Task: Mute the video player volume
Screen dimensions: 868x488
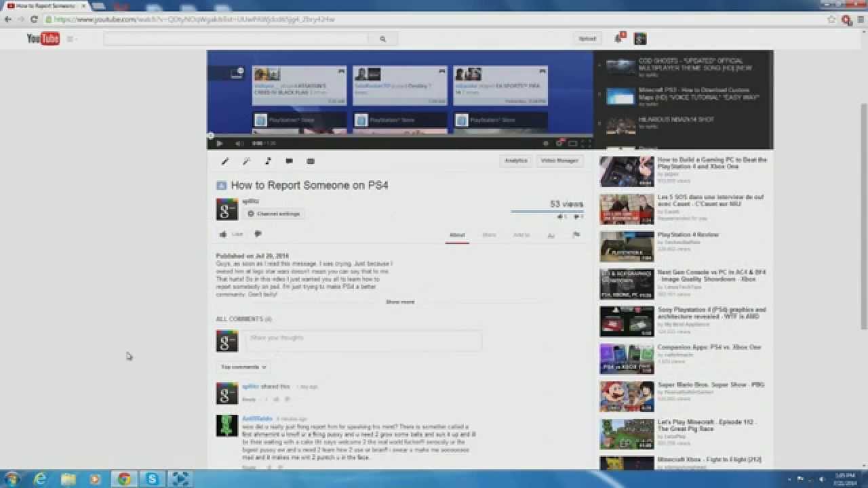Action: click(x=239, y=144)
